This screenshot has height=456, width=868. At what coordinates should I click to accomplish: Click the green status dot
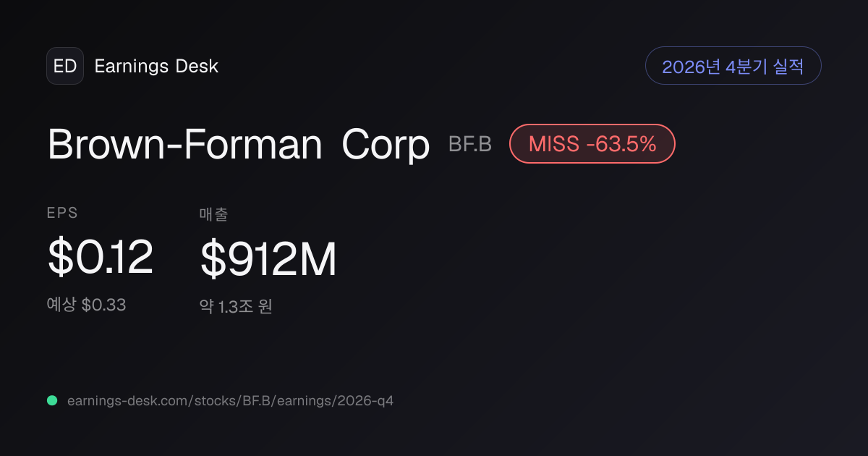(x=52, y=400)
